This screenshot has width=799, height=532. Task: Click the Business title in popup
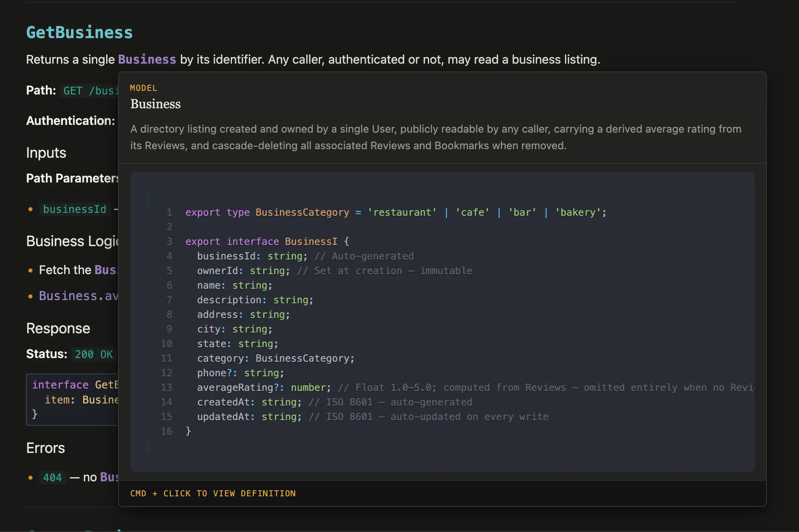point(155,104)
